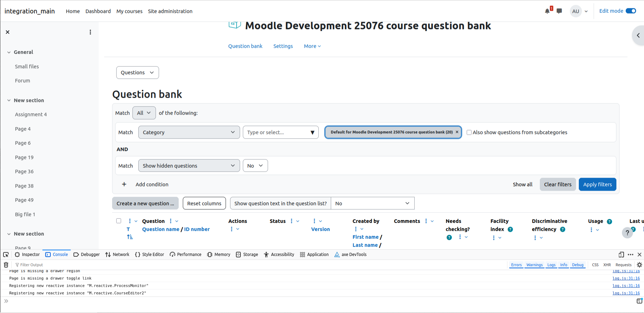Open the Question column three-dot actions menu
Screen dimensions: 644x313
171,221
